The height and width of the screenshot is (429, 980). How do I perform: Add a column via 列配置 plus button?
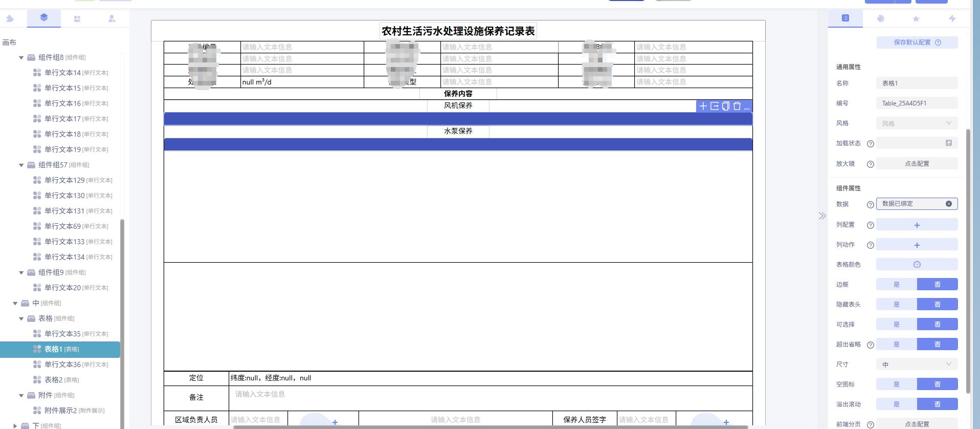click(917, 225)
